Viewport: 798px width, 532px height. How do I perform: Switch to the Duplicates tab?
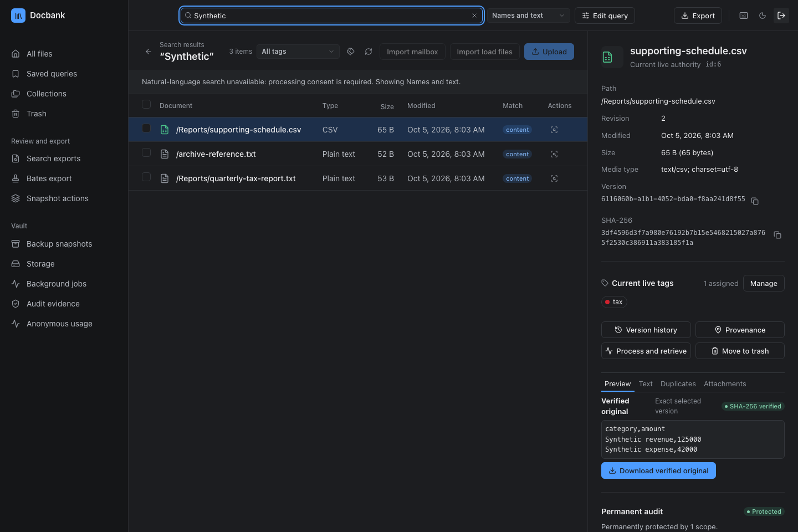(678, 383)
